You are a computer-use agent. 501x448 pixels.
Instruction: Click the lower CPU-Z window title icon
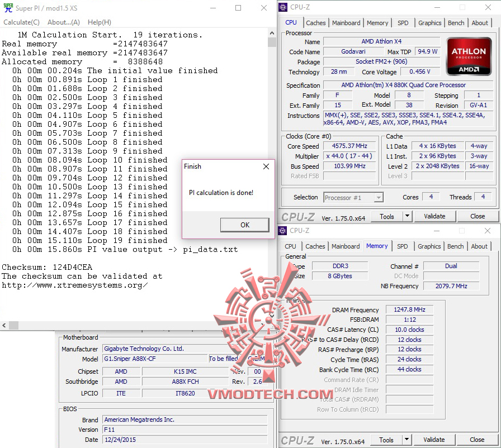coord(282,230)
